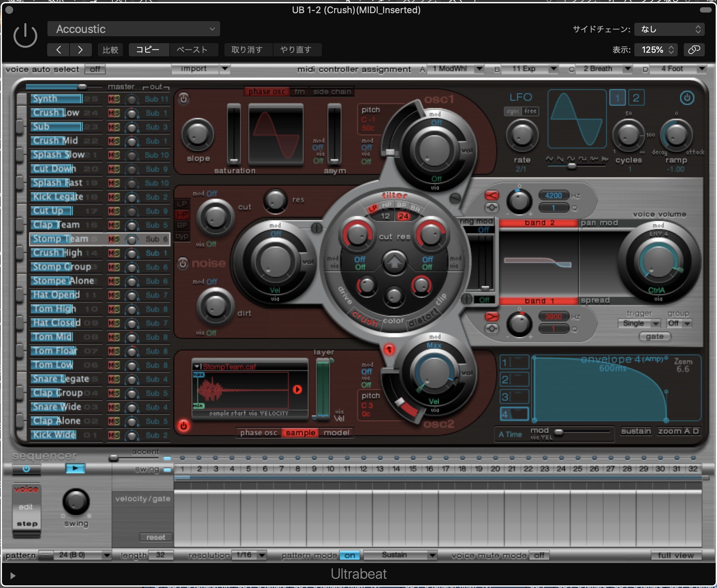Open the resolution 1/16 dropdown
The width and height of the screenshot is (717, 588).
coord(249,555)
